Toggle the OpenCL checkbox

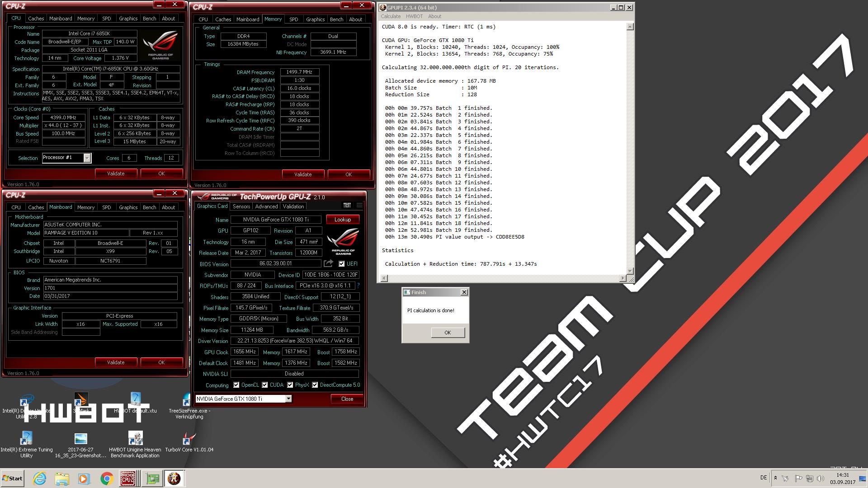236,385
